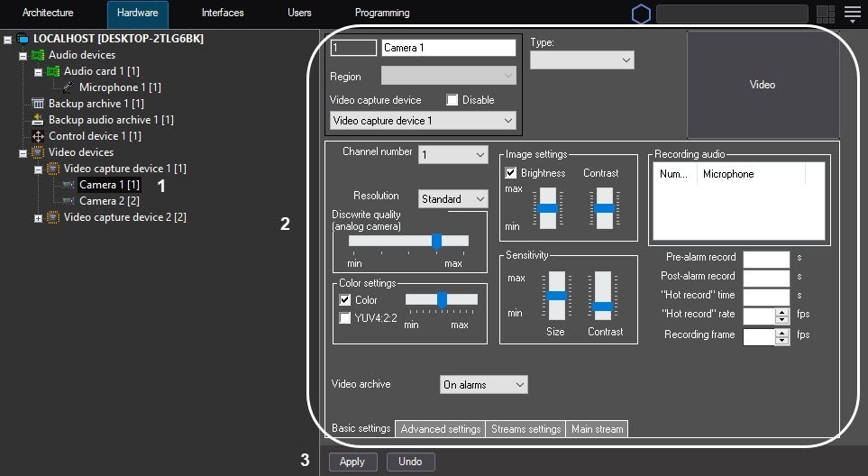
Task: Click the Backup archive 1 icon
Action: 38,104
